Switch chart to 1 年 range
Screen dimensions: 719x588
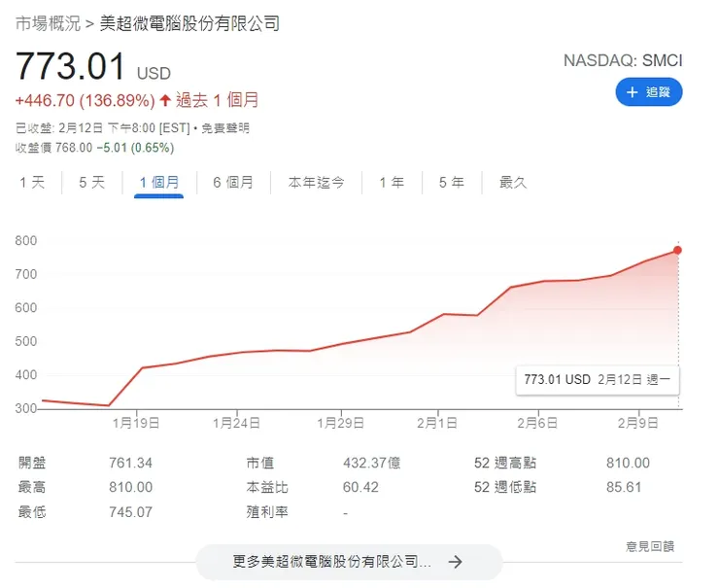tap(392, 183)
